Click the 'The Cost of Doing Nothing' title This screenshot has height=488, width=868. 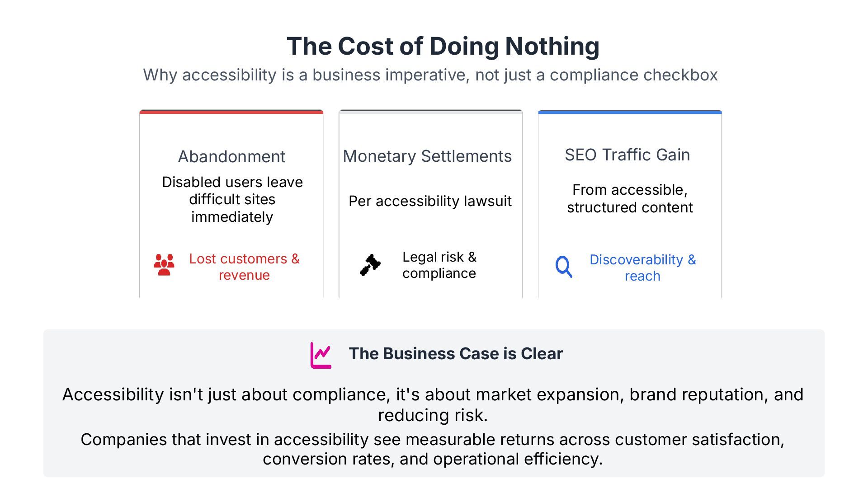point(443,46)
